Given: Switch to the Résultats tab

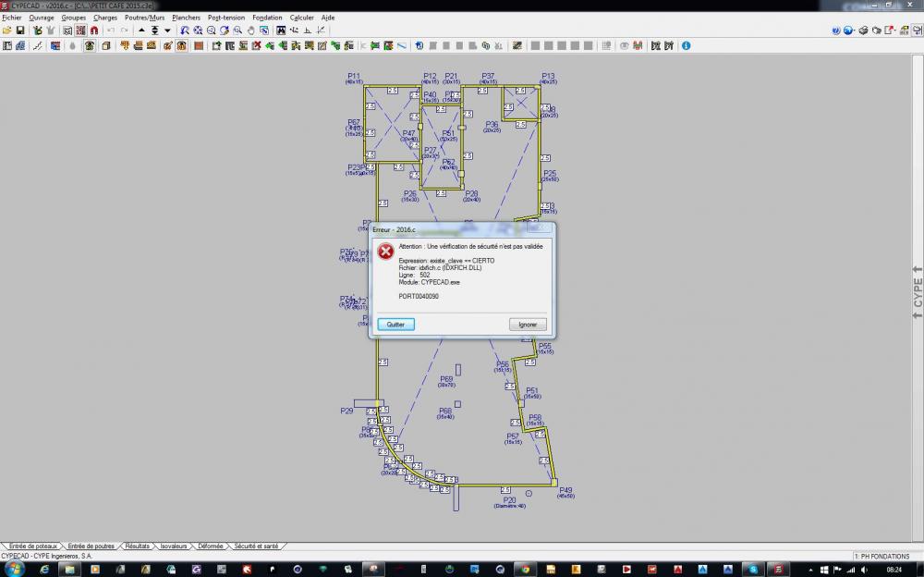Looking at the screenshot, I should pyautogui.click(x=137, y=546).
